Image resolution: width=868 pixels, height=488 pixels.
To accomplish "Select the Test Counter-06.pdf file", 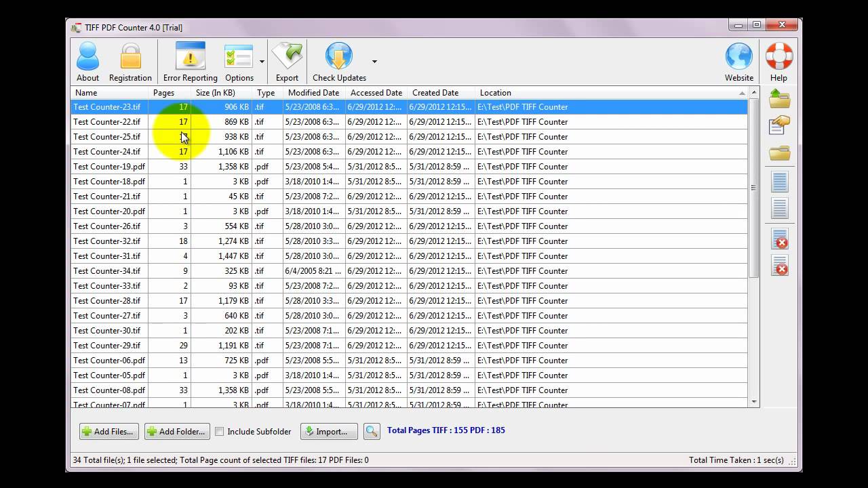I will pyautogui.click(x=409, y=361).
